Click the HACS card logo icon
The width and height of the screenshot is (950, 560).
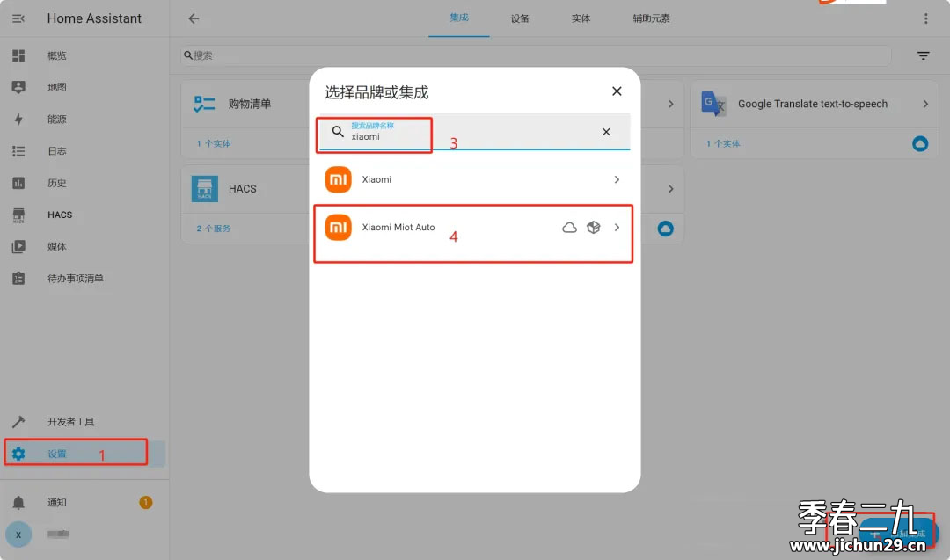click(x=205, y=189)
